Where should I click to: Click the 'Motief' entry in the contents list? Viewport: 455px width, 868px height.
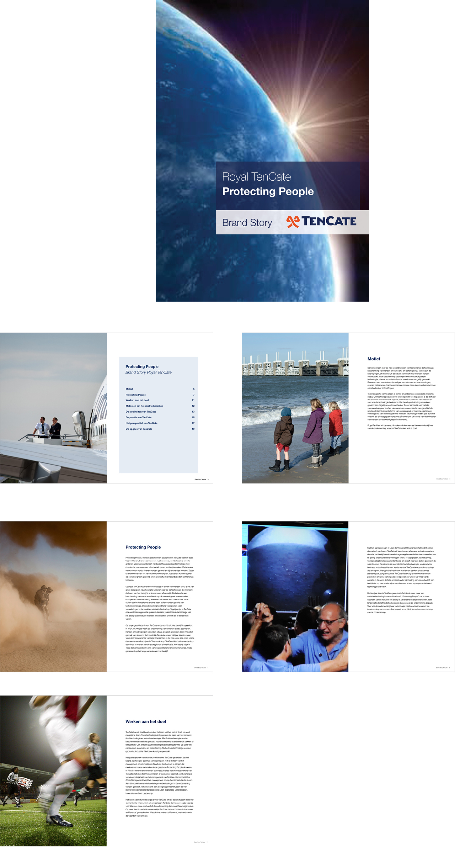(x=129, y=389)
